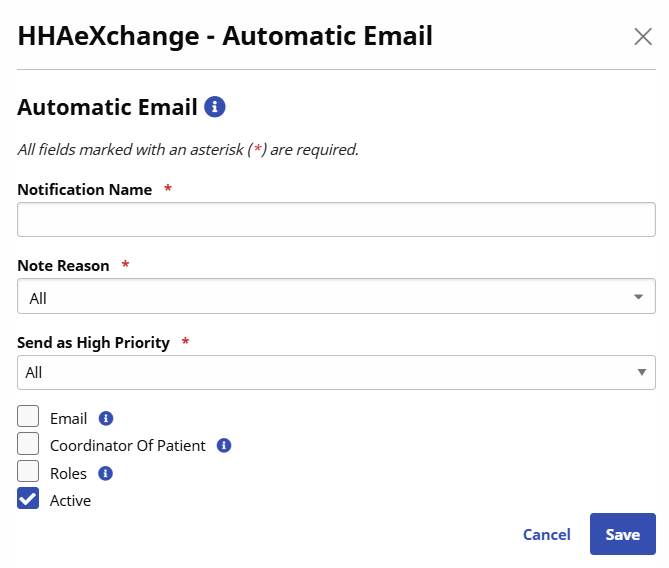The image size is (669, 568).
Task: Click the Send as High Priority arrow
Action: pos(641,372)
